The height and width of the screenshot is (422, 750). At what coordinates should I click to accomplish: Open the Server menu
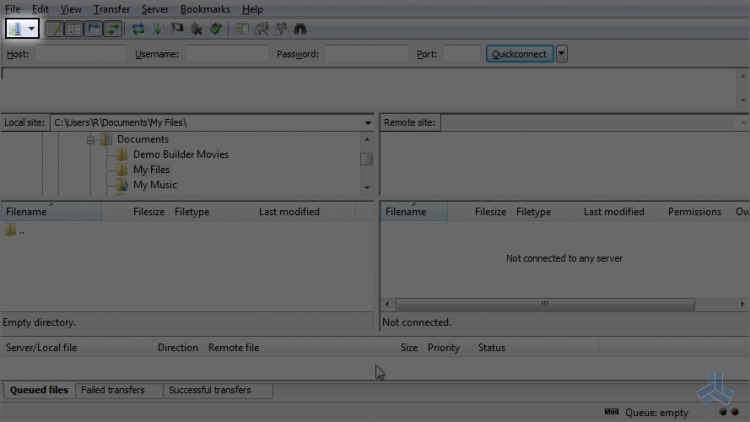[155, 9]
